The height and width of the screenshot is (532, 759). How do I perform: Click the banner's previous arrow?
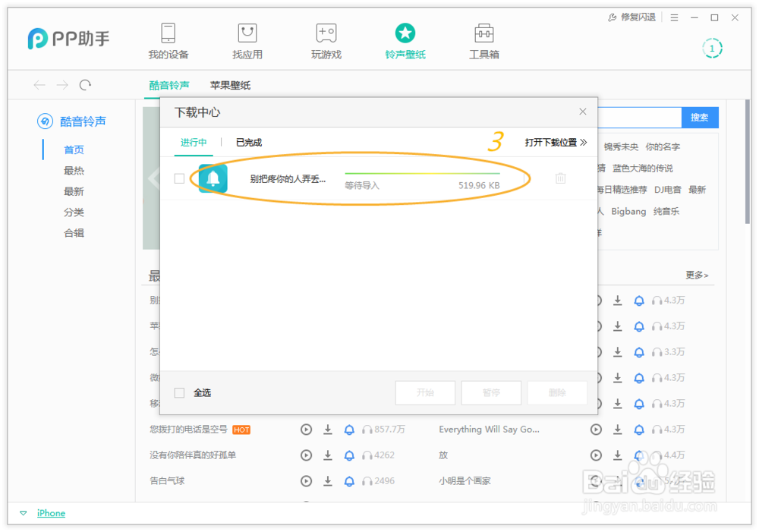[x=154, y=178]
